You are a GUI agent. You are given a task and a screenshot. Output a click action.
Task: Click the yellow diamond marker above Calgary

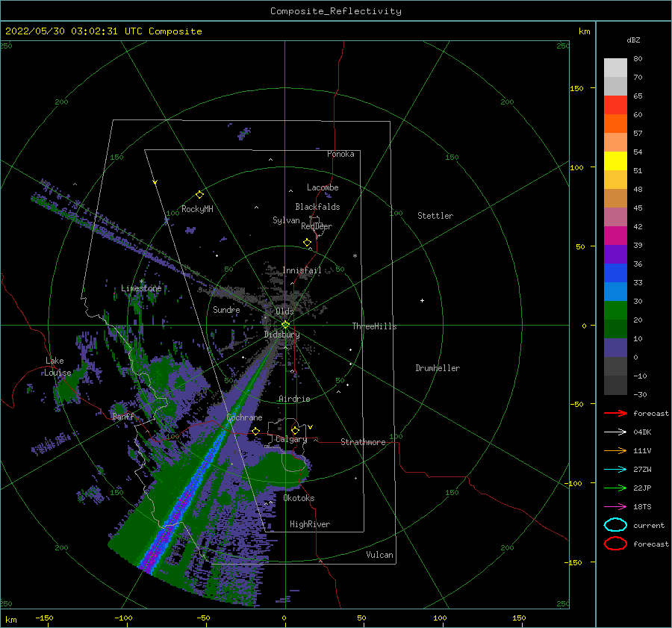click(x=295, y=430)
